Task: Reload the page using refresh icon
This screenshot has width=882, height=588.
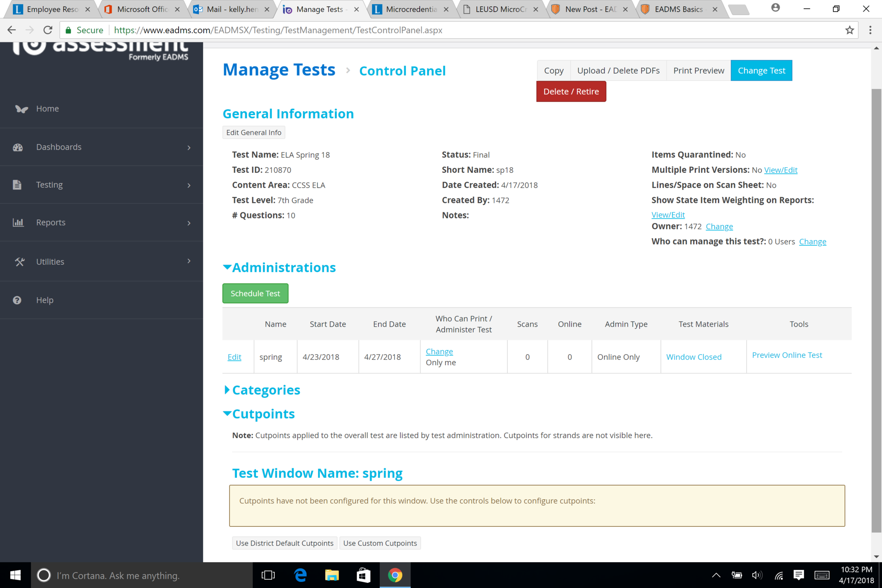Action: (48, 30)
